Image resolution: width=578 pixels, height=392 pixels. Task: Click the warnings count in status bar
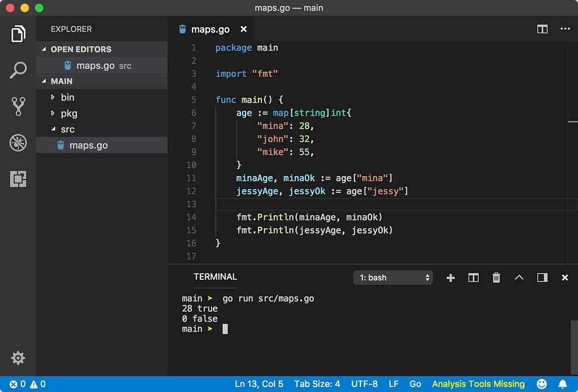[x=38, y=384]
